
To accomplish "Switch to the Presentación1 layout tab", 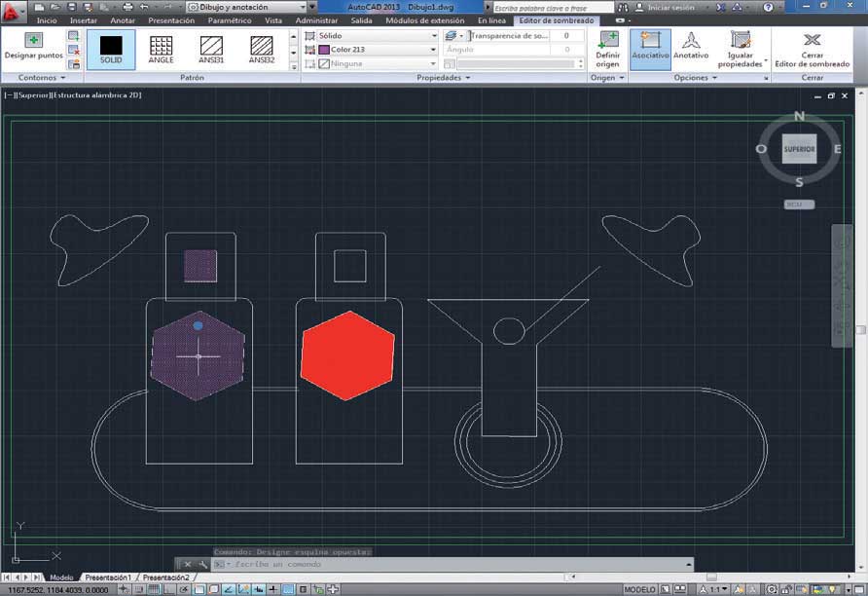I will pos(108,577).
